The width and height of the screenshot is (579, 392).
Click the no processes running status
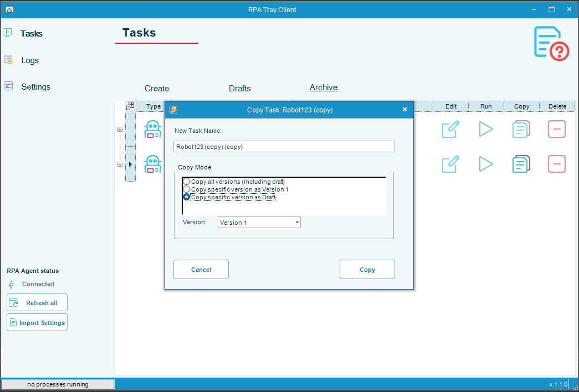pyautogui.click(x=58, y=384)
